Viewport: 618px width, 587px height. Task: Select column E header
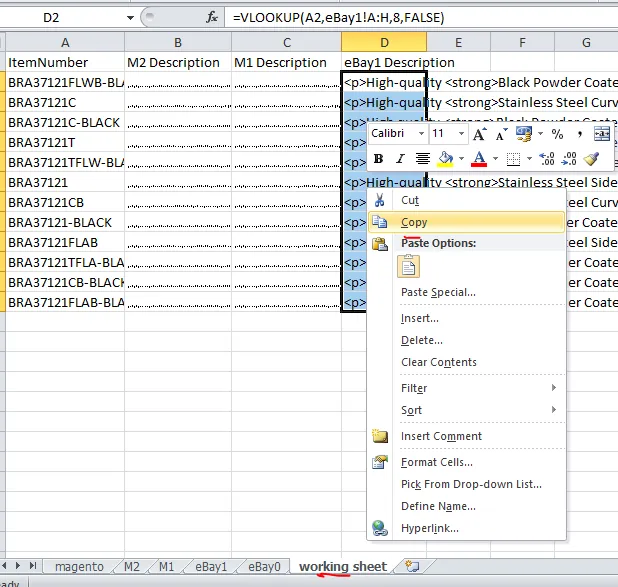(x=458, y=43)
